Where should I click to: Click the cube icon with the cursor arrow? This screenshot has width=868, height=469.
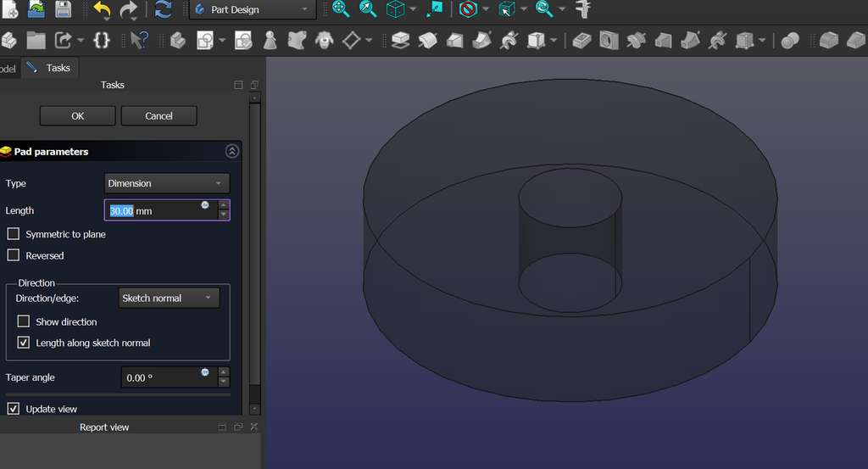click(507, 8)
